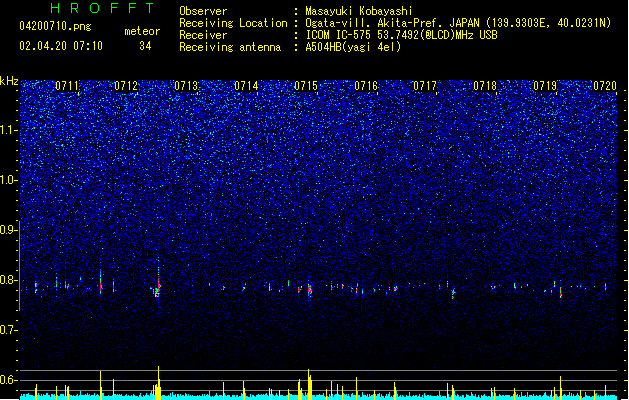Click the 1.1 kHz axis label
The image size is (629, 400).
[9, 130]
